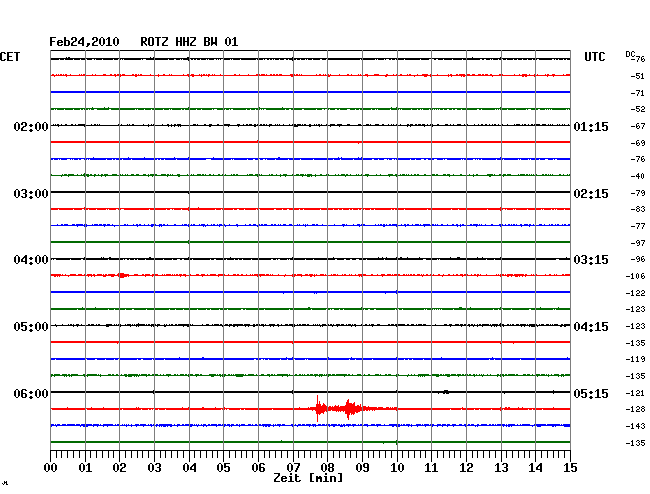650x494 pixels.
Task: Click the DC column header
Action: 630,54
